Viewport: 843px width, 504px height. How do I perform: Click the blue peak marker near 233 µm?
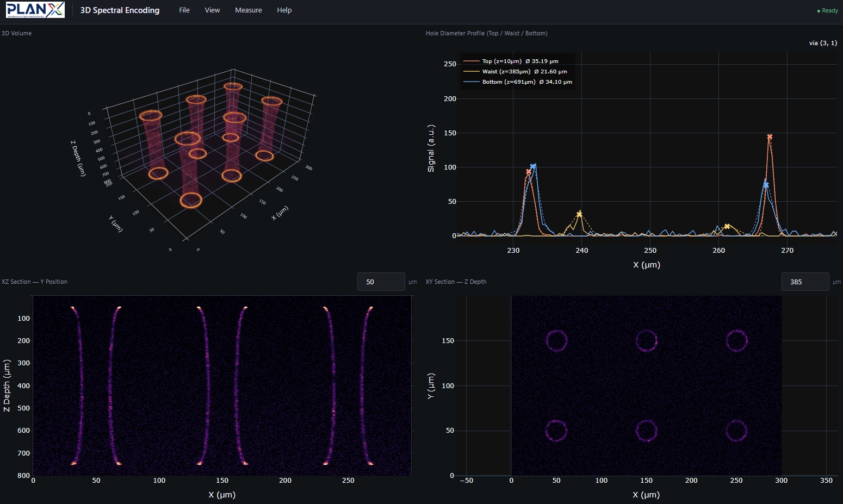[533, 166]
